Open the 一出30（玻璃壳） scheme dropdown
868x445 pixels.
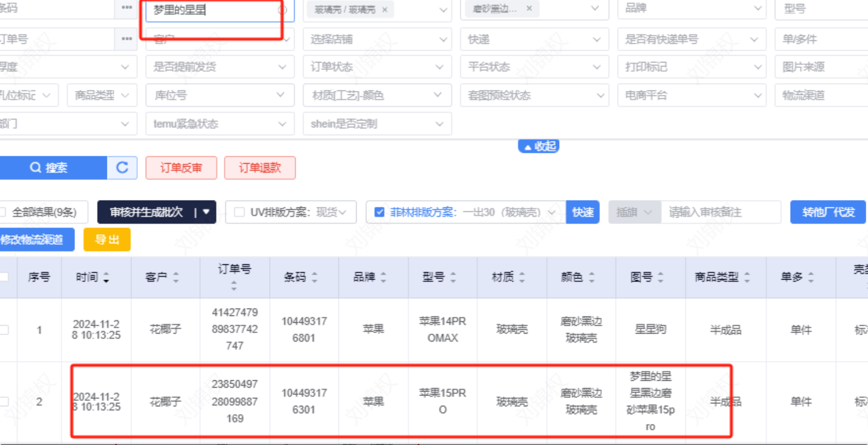(508, 213)
